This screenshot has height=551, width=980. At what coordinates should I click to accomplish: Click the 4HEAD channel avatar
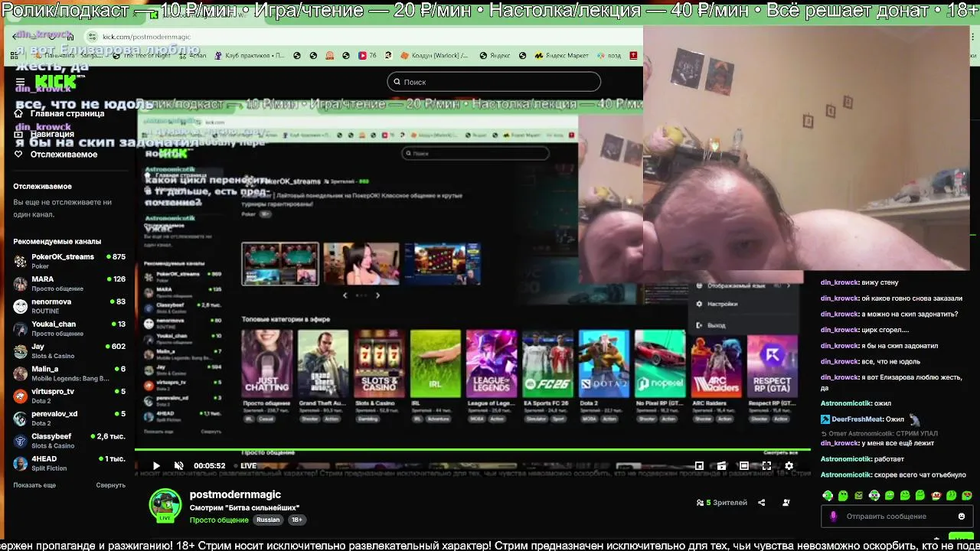(20, 463)
